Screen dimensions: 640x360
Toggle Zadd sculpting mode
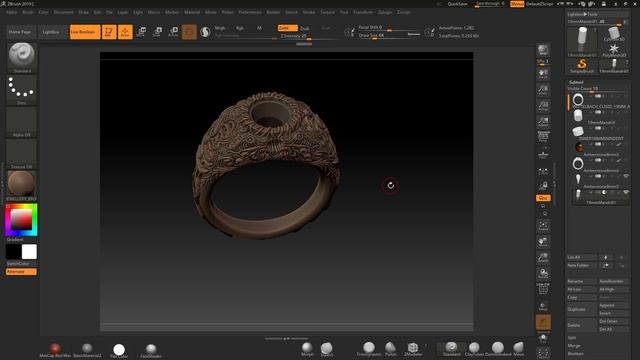tap(287, 28)
